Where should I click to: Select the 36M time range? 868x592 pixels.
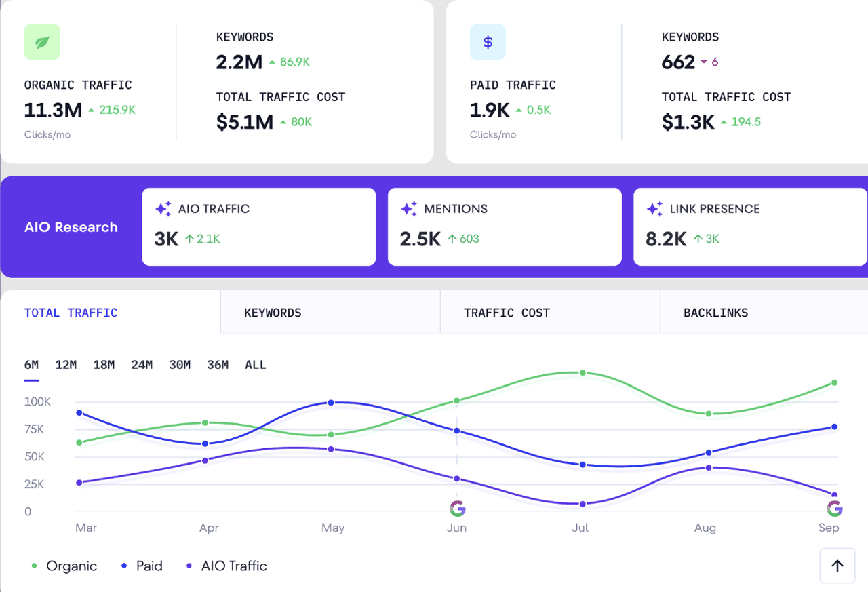[x=218, y=365]
